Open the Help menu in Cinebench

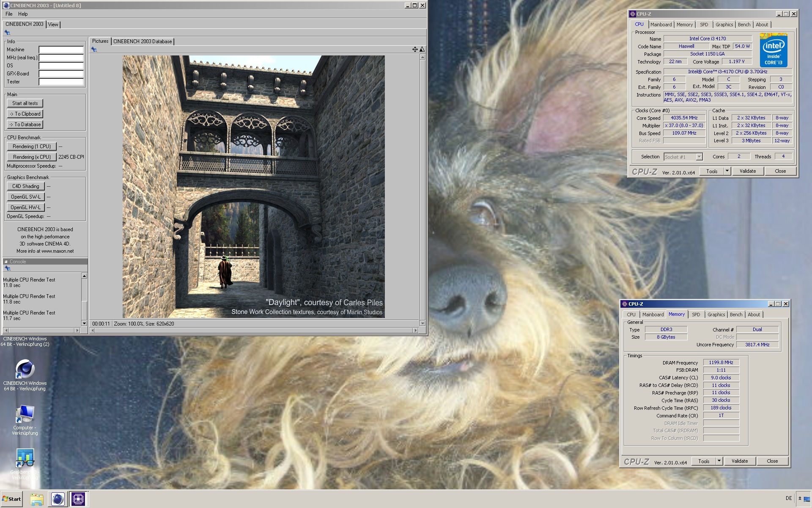(23, 14)
